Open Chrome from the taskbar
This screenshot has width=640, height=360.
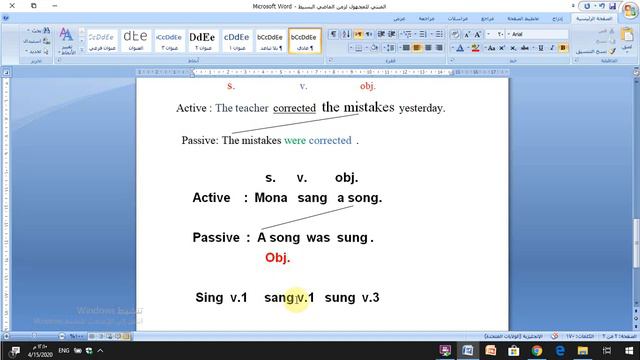(x=537, y=351)
